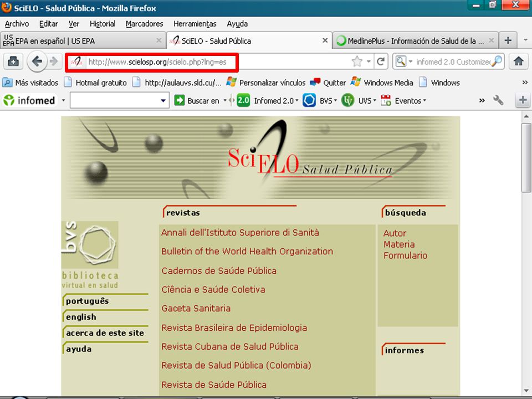Click the SciELO site icon in address bar
The width and height of the screenshot is (532, 399).
pos(76,62)
